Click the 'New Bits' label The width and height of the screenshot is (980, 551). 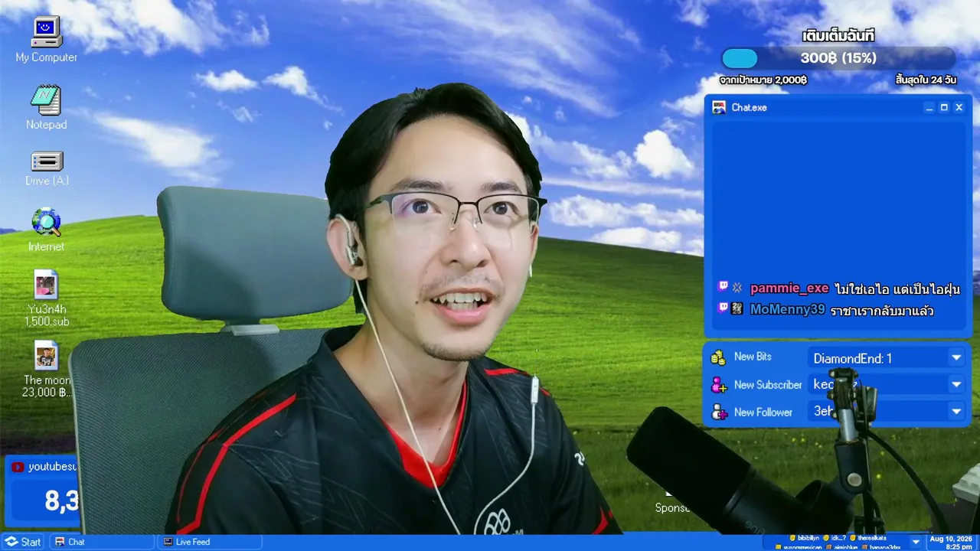[753, 357]
